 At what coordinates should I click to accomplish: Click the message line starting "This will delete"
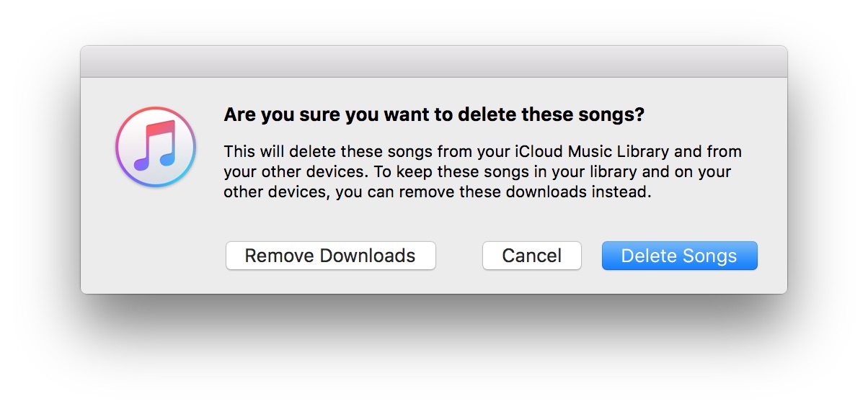(482, 152)
